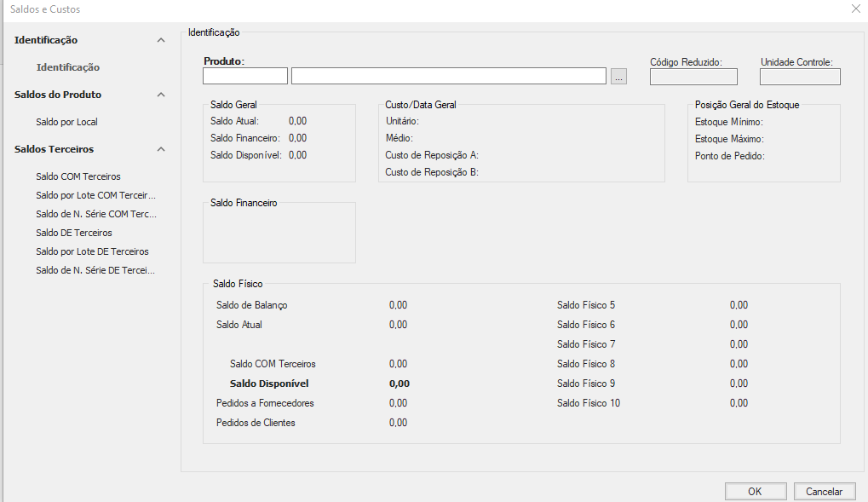This screenshot has width=868, height=502.
Task: Close the Saldos e Custos window
Action: coord(855,9)
